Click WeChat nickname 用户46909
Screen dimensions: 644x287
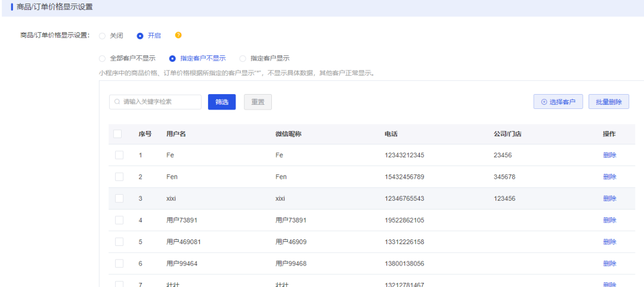tap(291, 242)
